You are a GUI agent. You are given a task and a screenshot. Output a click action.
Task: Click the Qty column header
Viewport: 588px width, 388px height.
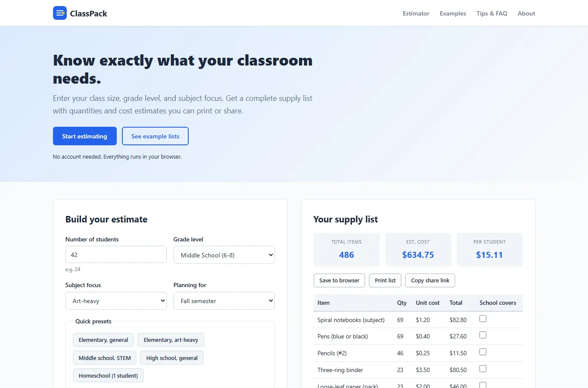[402, 303]
